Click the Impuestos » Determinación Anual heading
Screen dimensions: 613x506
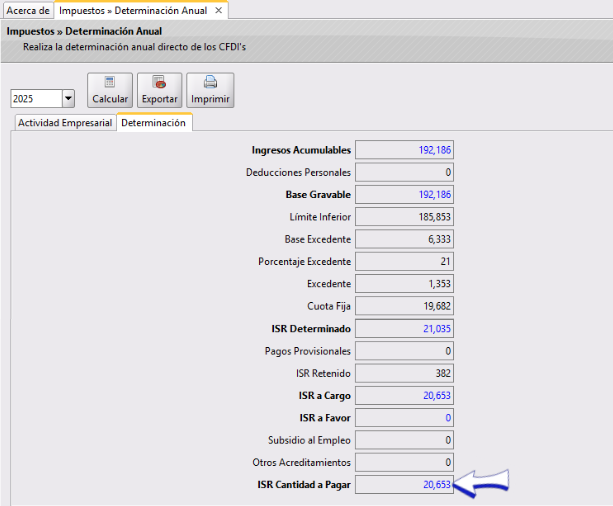coord(84,31)
